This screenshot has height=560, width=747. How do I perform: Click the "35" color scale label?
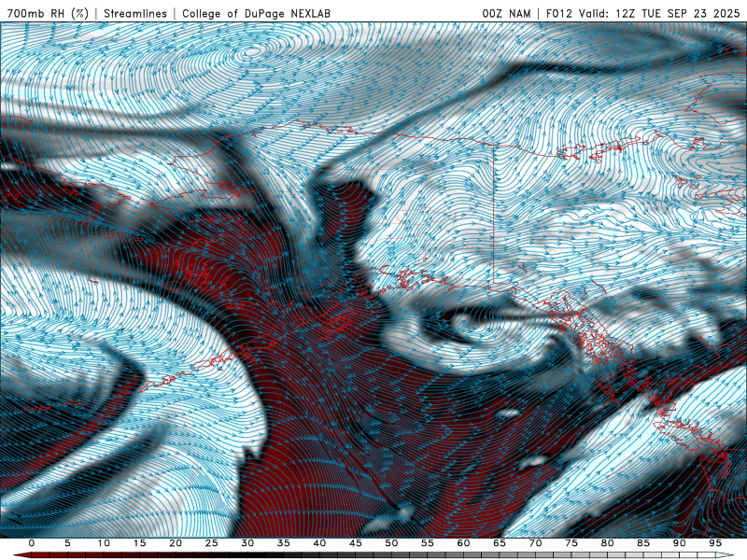[x=284, y=543]
